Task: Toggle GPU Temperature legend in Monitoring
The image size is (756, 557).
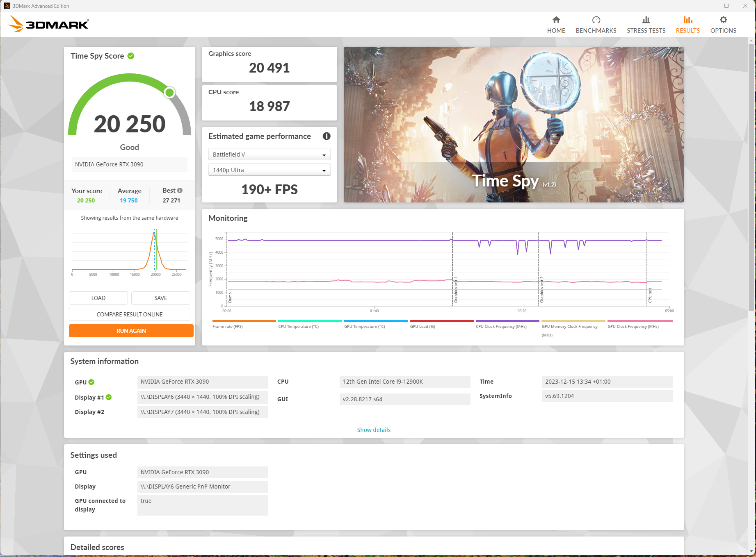Action: [376, 324]
